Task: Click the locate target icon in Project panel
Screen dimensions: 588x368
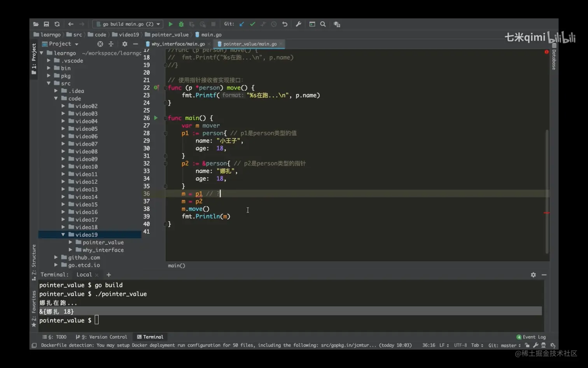Action: (100, 44)
